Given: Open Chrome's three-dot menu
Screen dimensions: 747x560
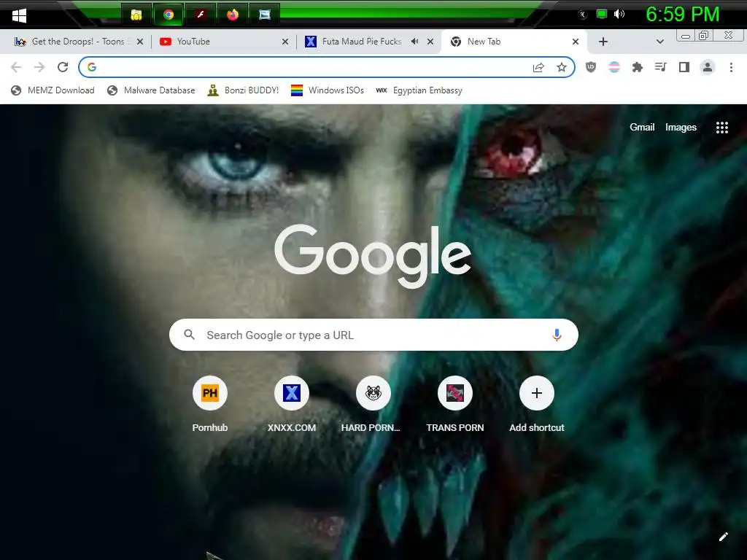Looking at the screenshot, I should [731, 67].
